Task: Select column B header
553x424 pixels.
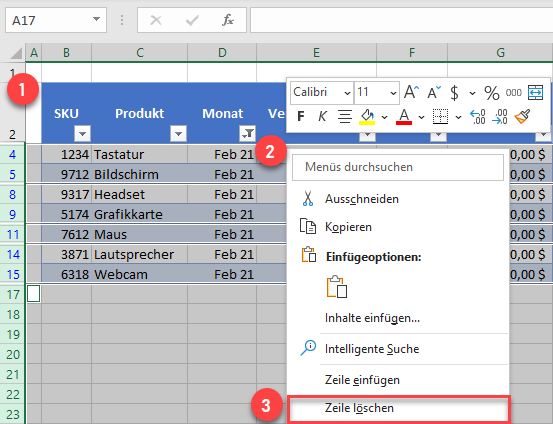Action: coord(66,53)
